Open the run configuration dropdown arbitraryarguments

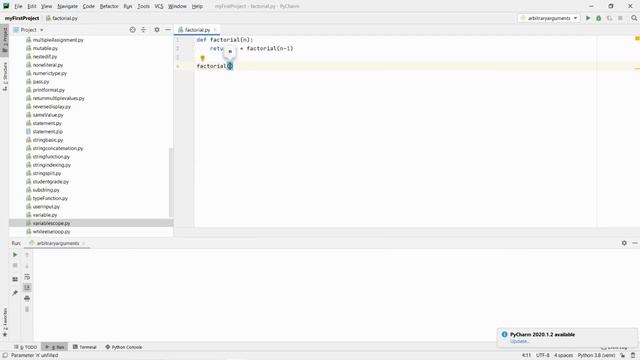[549, 18]
